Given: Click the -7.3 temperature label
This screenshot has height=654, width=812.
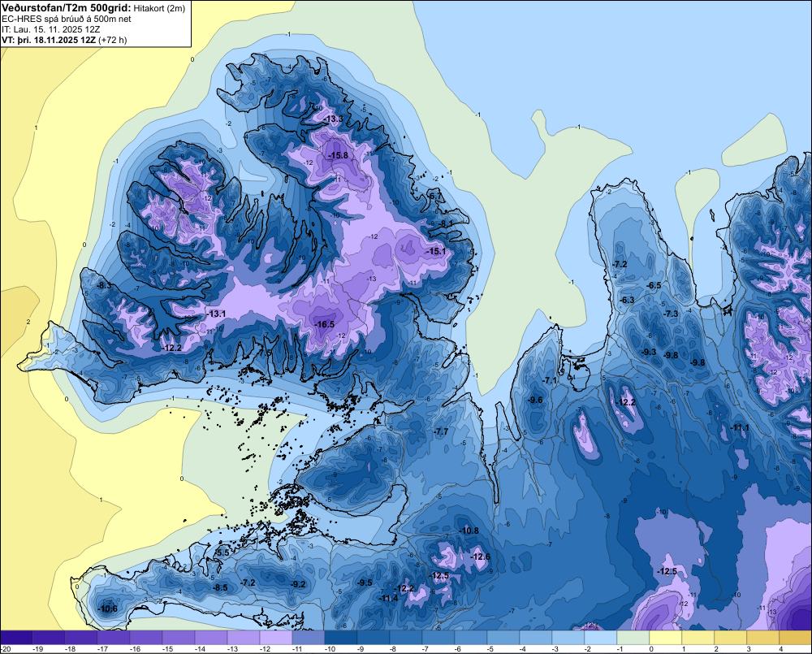Looking at the screenshot, I should (x=671, y=314).
